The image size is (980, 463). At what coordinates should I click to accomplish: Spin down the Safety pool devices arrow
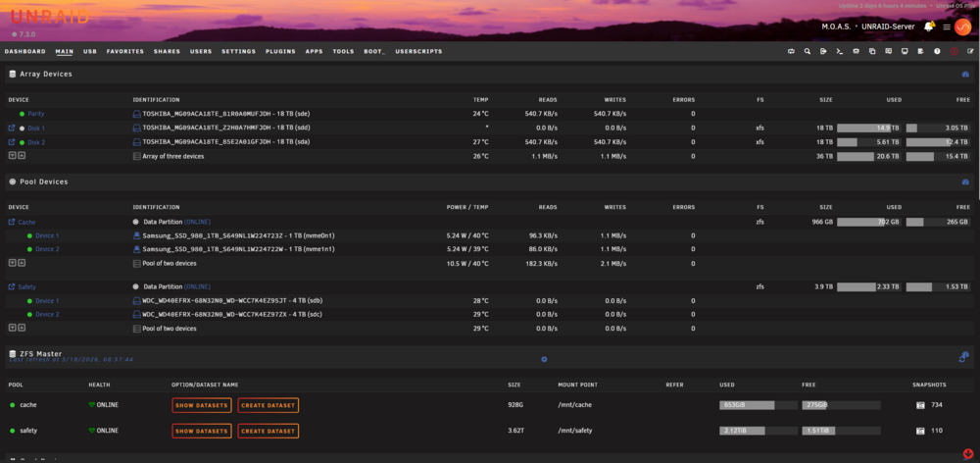(x=12, y=328)
